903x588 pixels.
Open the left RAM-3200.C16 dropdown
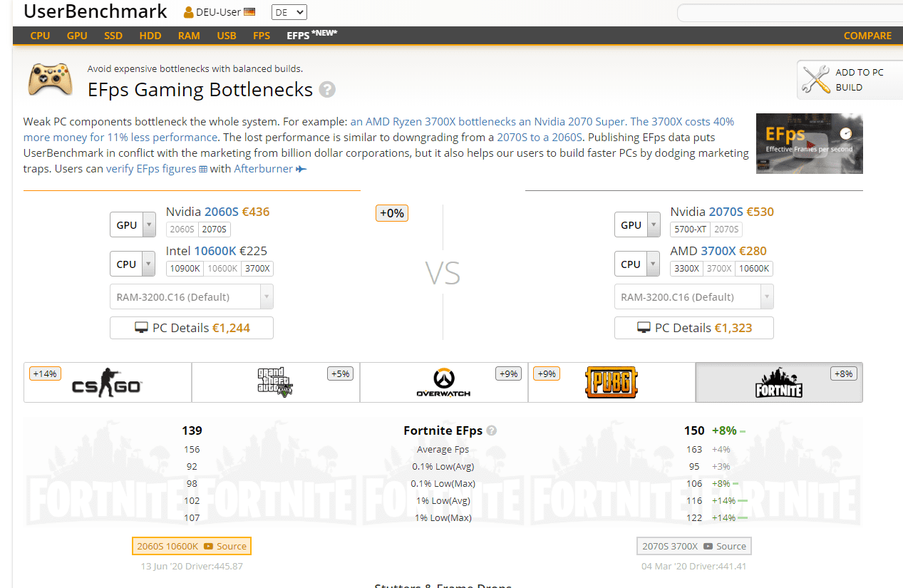(192, 296)
